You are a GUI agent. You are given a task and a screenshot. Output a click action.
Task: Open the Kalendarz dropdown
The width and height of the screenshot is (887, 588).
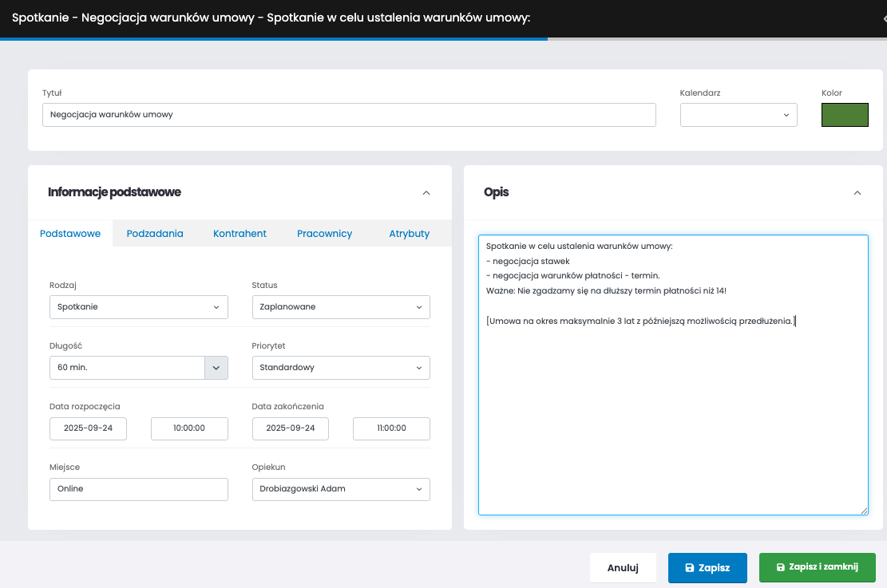click(739, 115)
